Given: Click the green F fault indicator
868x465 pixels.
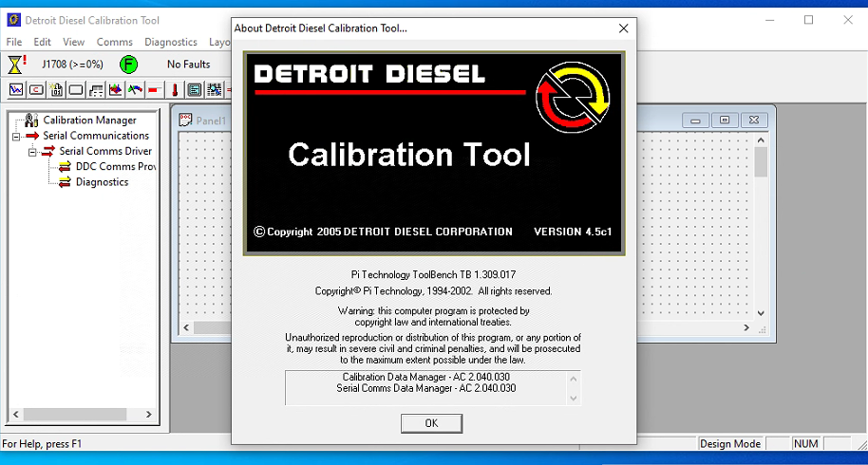Looking at the screenshot, I should coord(128,65).
